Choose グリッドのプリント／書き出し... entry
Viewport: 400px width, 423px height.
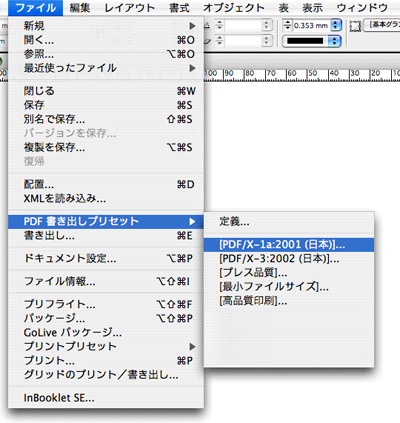[x=106, y=375]
